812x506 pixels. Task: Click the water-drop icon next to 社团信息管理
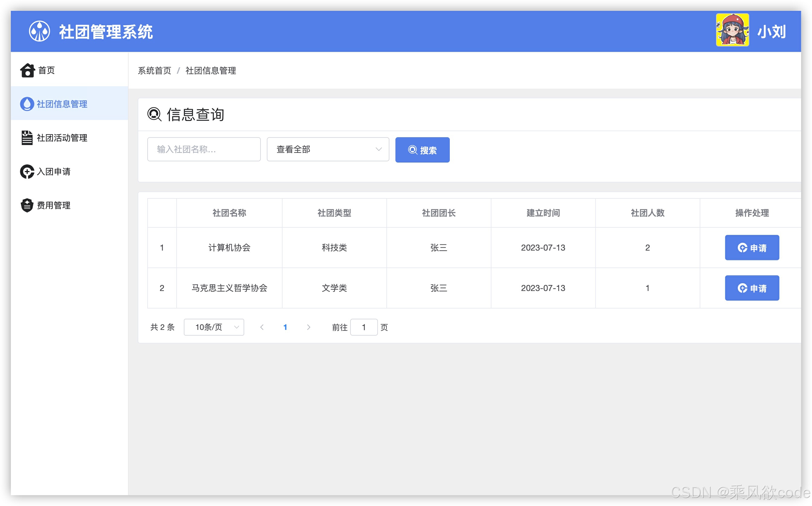tap(27, 104)
